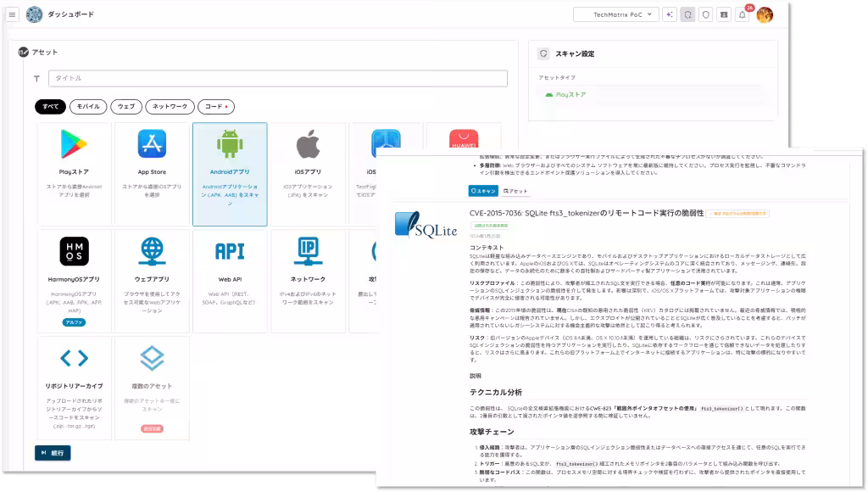
Task: Choose the Androidアプリ asset card
Action: (x=230, y=174)
